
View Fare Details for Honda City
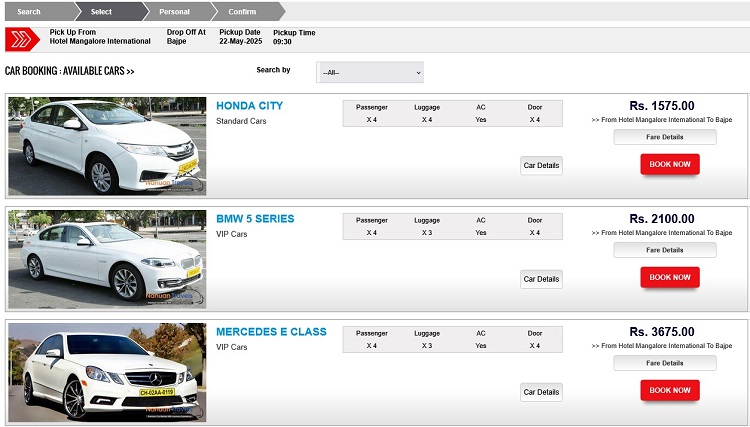click(x=665, y=137)
